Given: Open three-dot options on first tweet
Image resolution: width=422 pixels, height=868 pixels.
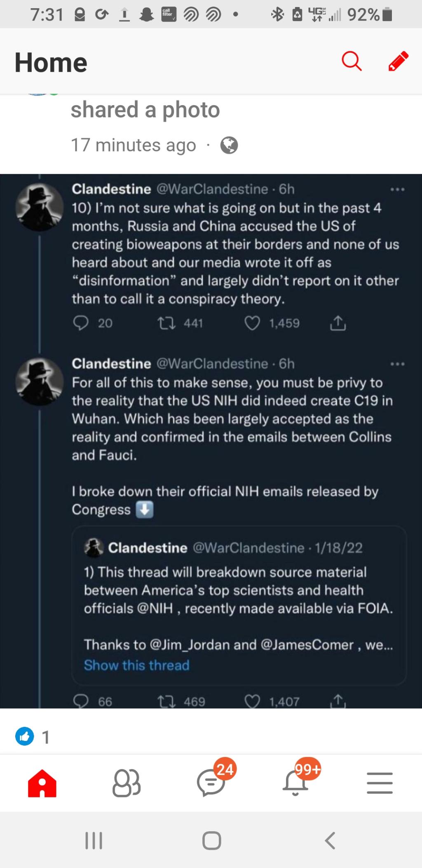Looking at the screenshot, I should coord(397,189).
